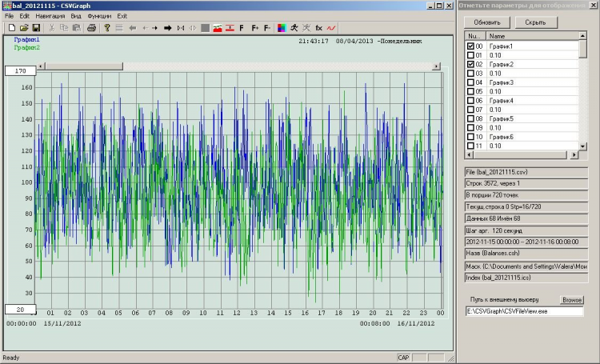Open the Навигация menu
This screenshot has width=600, height=364.
point(50,16)
